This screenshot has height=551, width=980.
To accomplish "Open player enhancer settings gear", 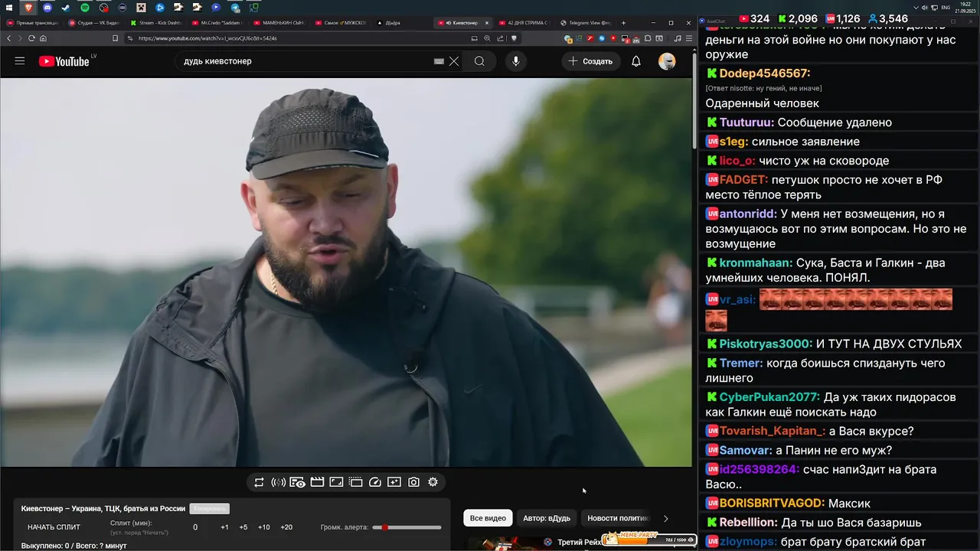I will 433,482.
